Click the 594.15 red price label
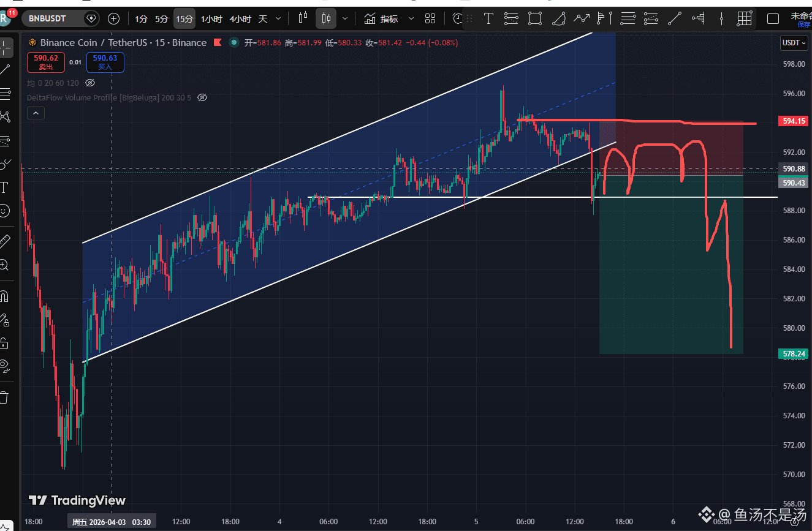Viewport: 812px width, 531px height. [794, 121]
